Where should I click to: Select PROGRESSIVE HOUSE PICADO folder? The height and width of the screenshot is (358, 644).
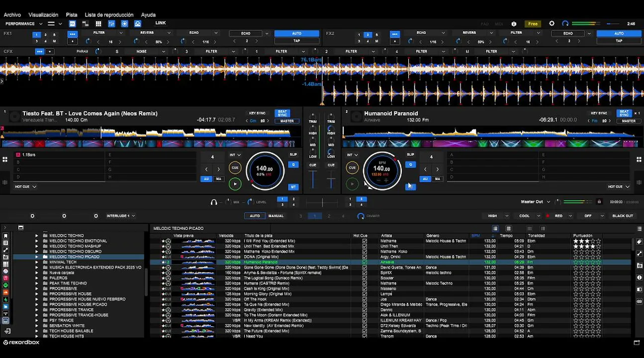point(78,304)
